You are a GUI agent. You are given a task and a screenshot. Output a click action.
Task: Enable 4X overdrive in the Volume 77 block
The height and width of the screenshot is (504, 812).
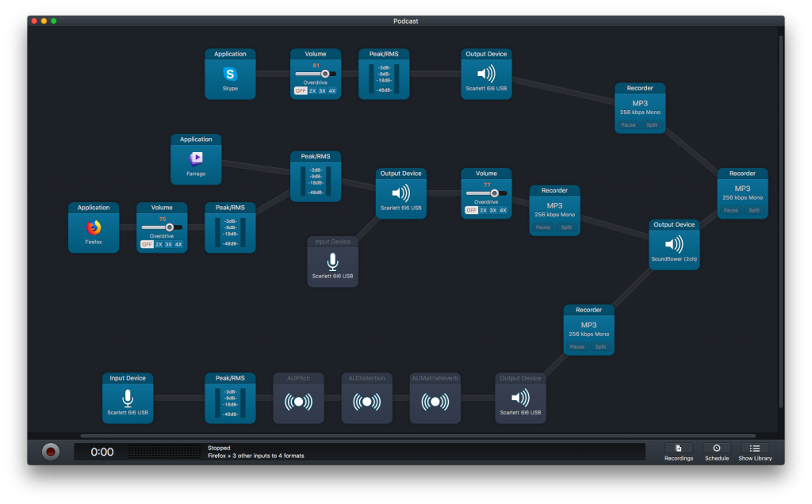pyautogui.click(x=503, y=211)
